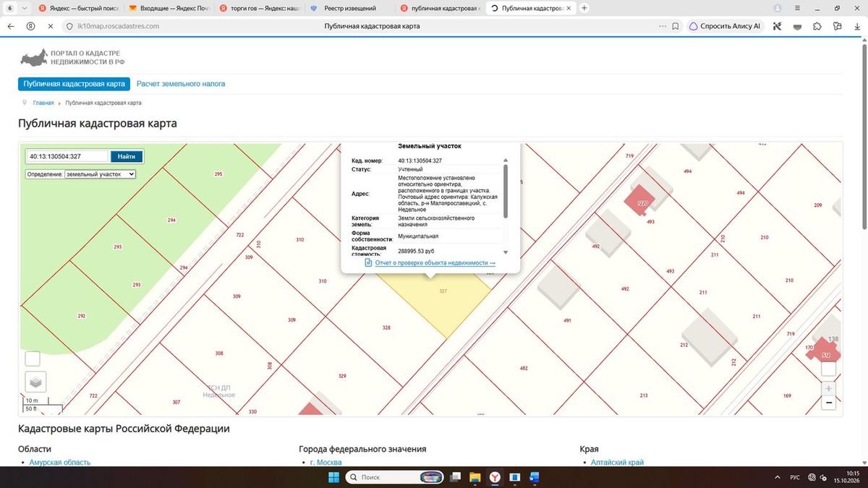
Task: Select parcel 482 on the map
Action: [524, 368]
